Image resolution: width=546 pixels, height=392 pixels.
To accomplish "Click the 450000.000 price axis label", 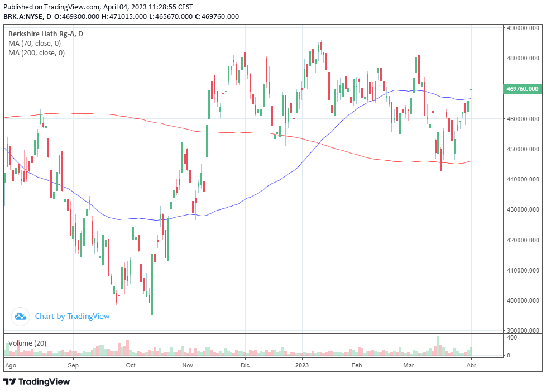I will click(x=523, y=149).
